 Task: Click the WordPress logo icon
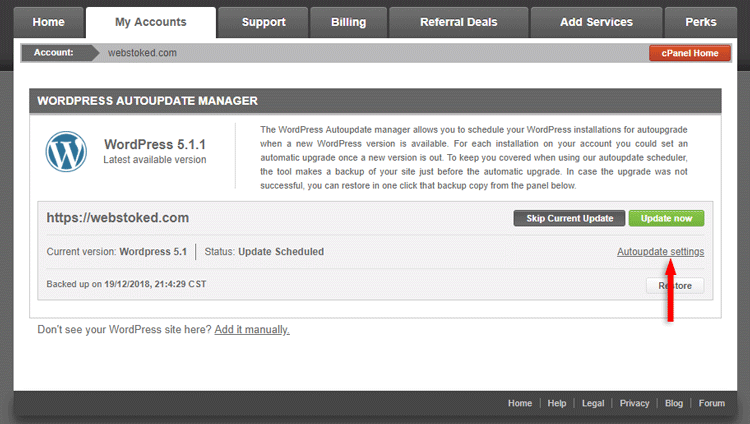pos(66,152)
